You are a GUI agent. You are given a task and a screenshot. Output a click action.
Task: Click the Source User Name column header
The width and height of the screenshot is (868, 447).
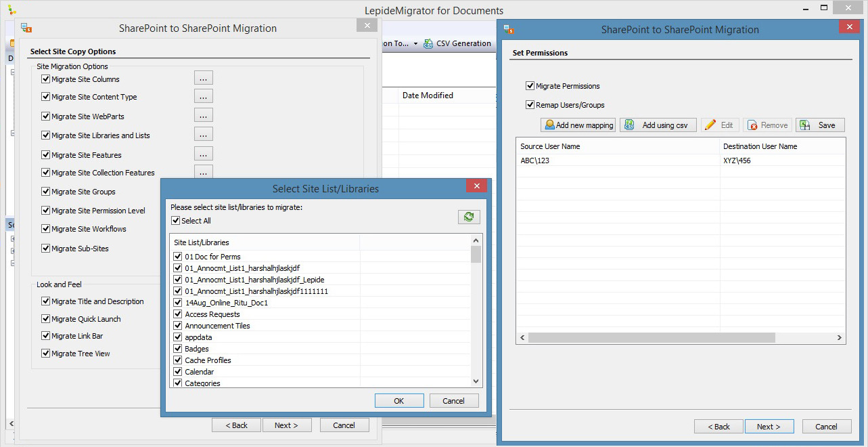(x=618, y=146)
